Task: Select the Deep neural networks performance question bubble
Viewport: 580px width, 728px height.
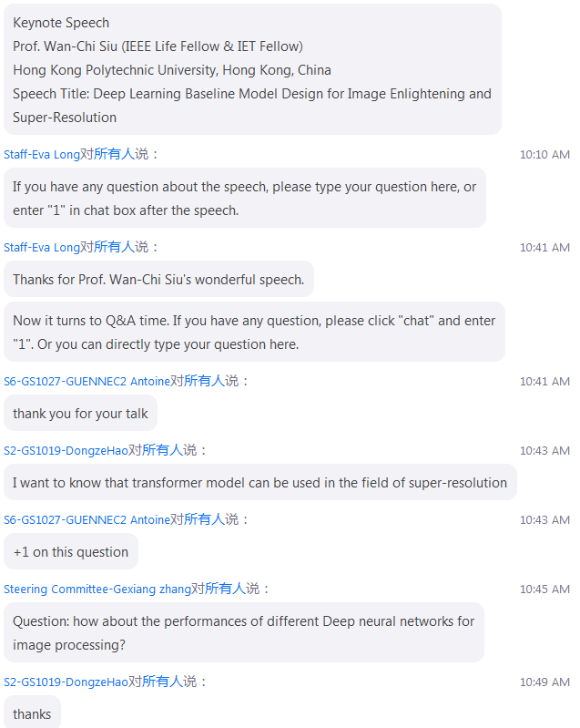Action: 244,633
